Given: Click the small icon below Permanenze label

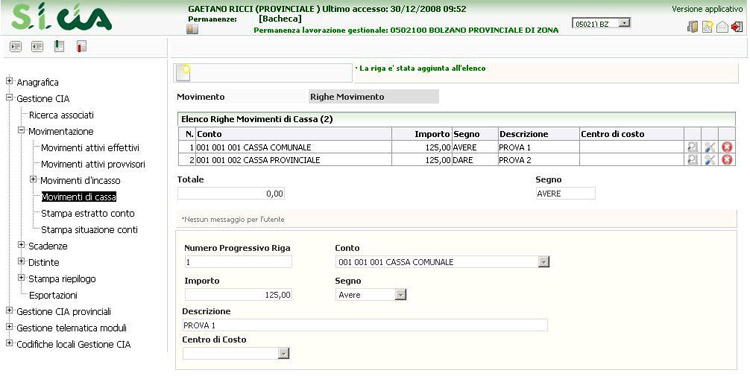Looking at the screenshot, I should 192,30.
